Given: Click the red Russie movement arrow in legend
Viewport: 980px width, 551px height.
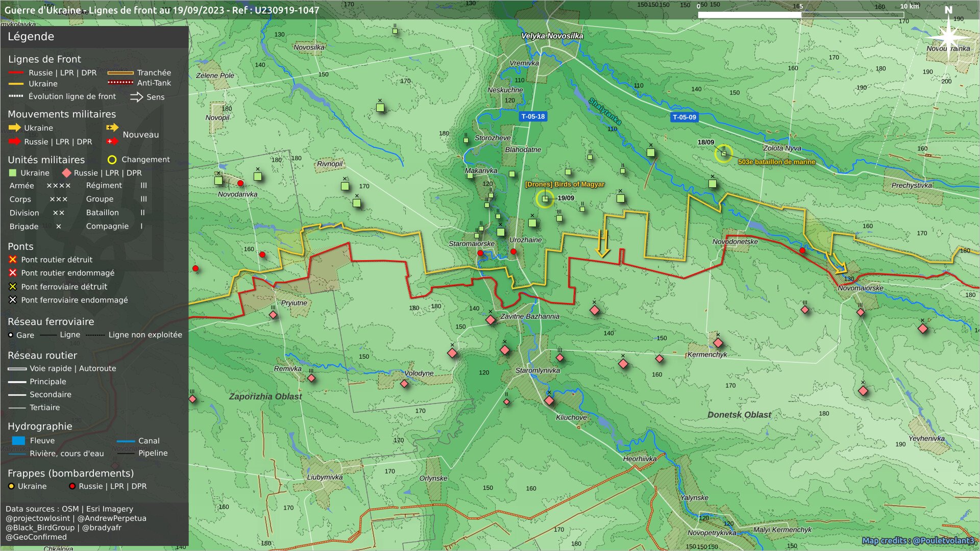Looking at the screenshot, I should point(14,141).
